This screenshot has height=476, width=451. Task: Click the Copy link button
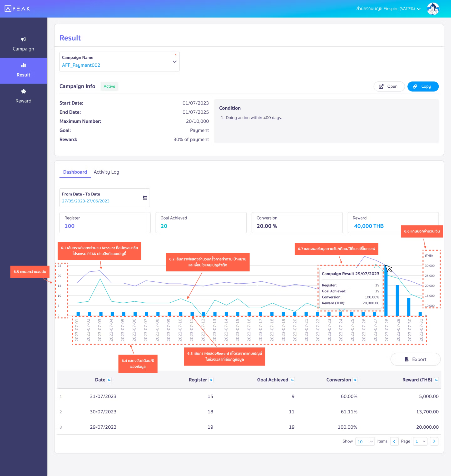(423, 86)
